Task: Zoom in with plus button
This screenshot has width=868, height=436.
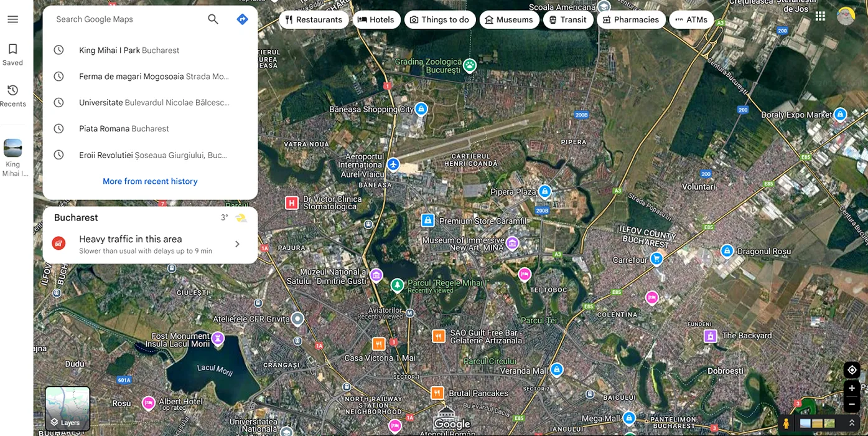Action: point(852,388)
